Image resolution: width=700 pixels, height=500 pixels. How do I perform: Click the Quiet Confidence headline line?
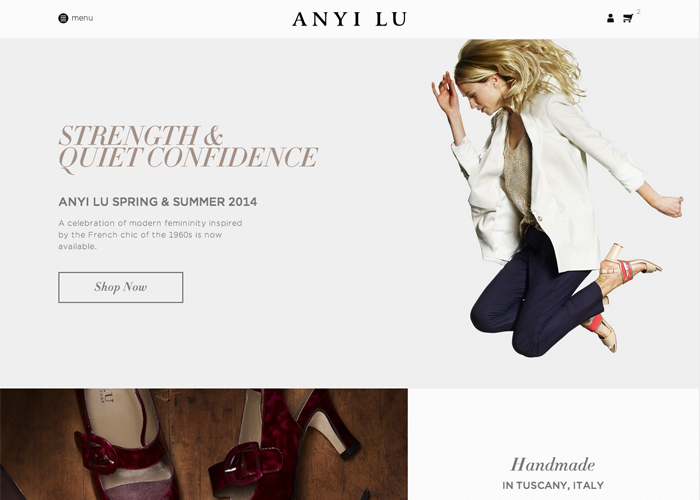click(188, 158)
